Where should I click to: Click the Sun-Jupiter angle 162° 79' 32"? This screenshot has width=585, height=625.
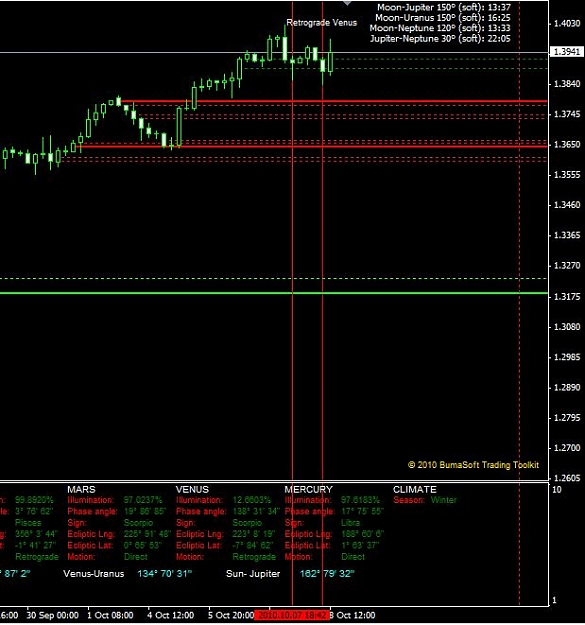(x=327, y=574)
